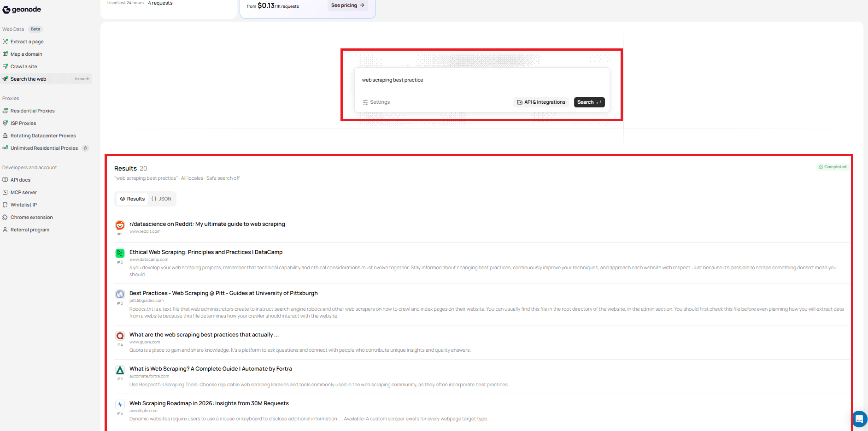
Task: Click the Extract a page icon
Action: (x=5, y=41)
